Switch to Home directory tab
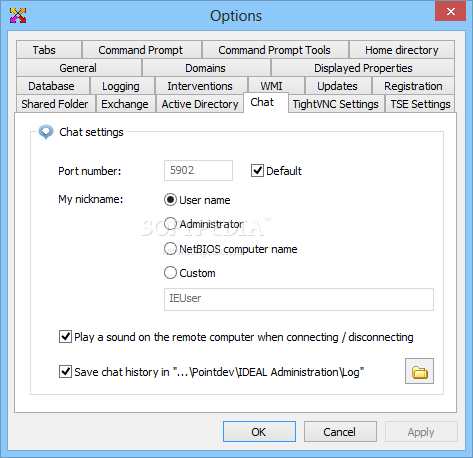 click(402, 50)
